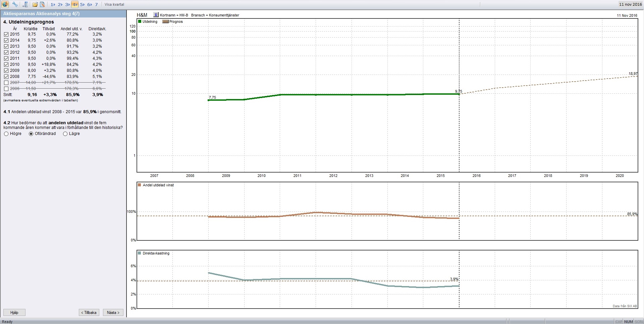Click the 3,9% yield average label
The height and width of the screenshot is (324, 644).
point(454,279)
